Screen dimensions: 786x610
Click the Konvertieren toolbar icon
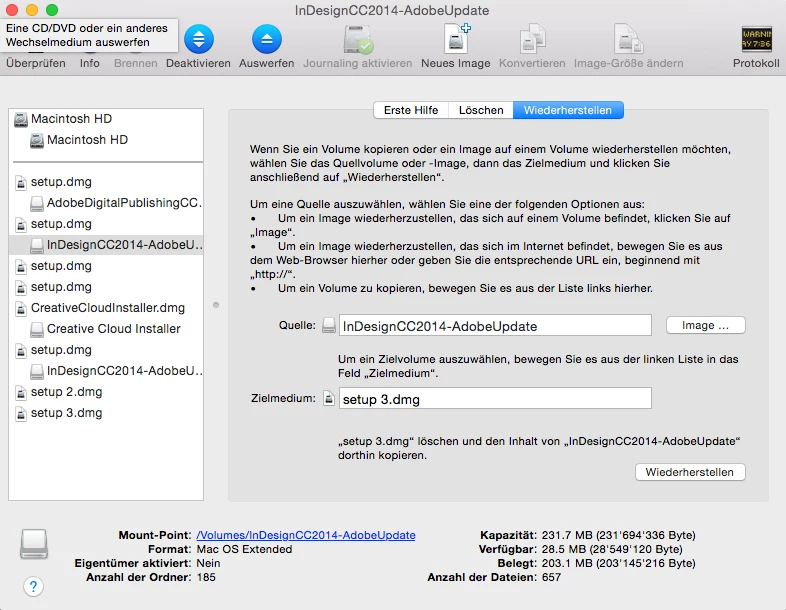tap(532, 39)
